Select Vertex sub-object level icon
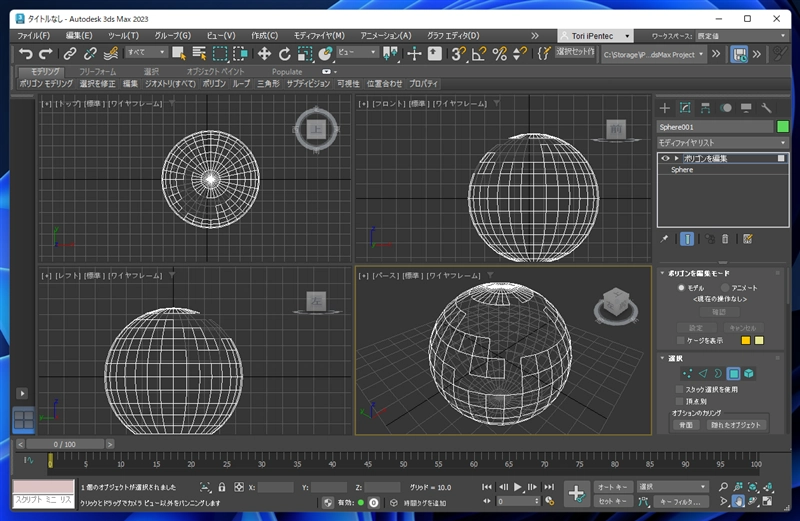The width and height of the screenshot is (800, 521). (x=687, y=374)
